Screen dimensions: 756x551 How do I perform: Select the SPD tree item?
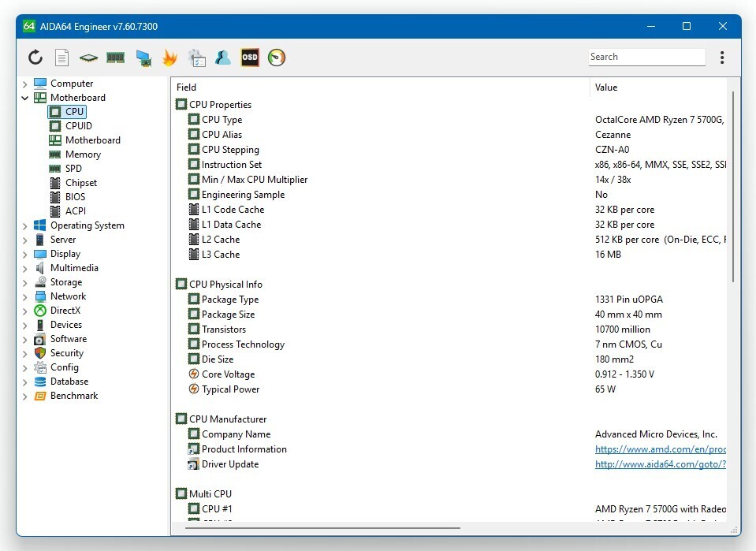click(73, 169)
